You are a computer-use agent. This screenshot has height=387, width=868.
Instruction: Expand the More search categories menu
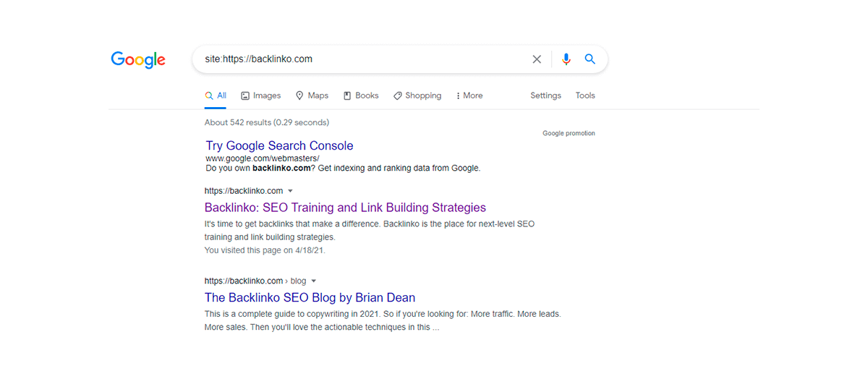pyautogui.click(x=469, y=95)
